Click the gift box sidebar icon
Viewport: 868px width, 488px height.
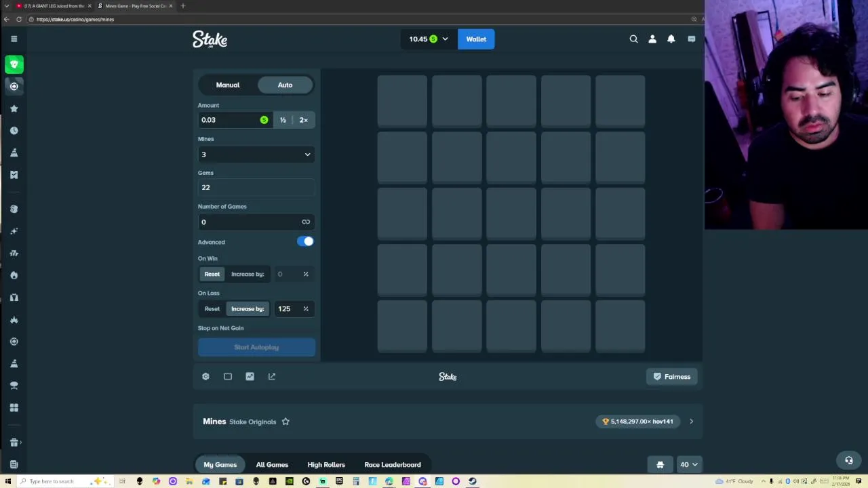point(14,442)
